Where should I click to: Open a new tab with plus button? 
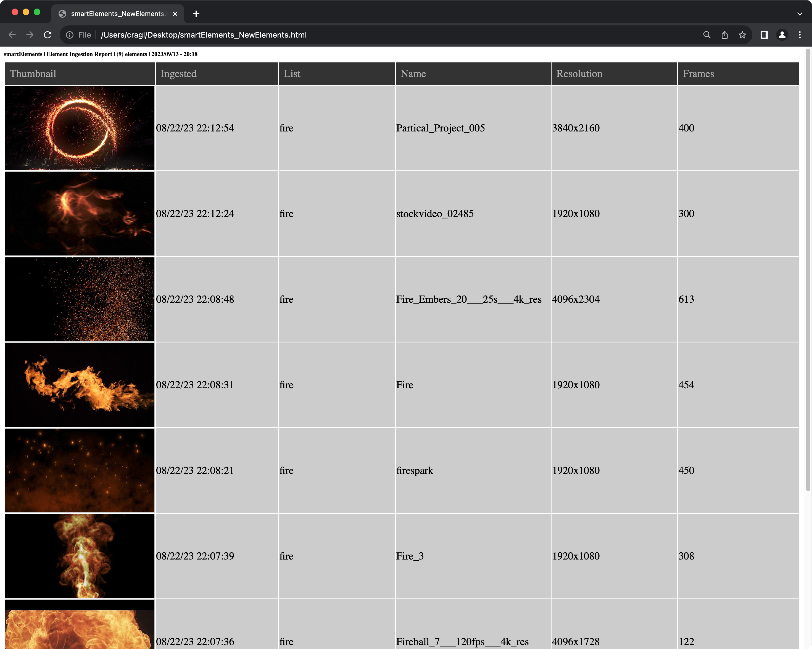tap(196, 14)
